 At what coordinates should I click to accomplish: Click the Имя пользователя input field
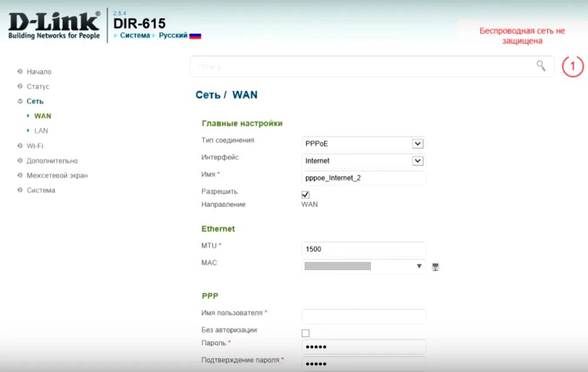(363, 316)
